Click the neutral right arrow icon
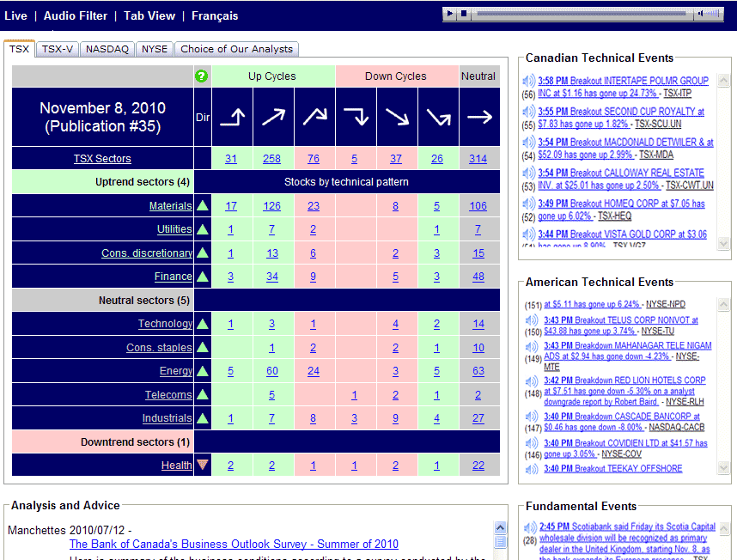Viewport: 737px width, 560px height. (x=479, y=117)
